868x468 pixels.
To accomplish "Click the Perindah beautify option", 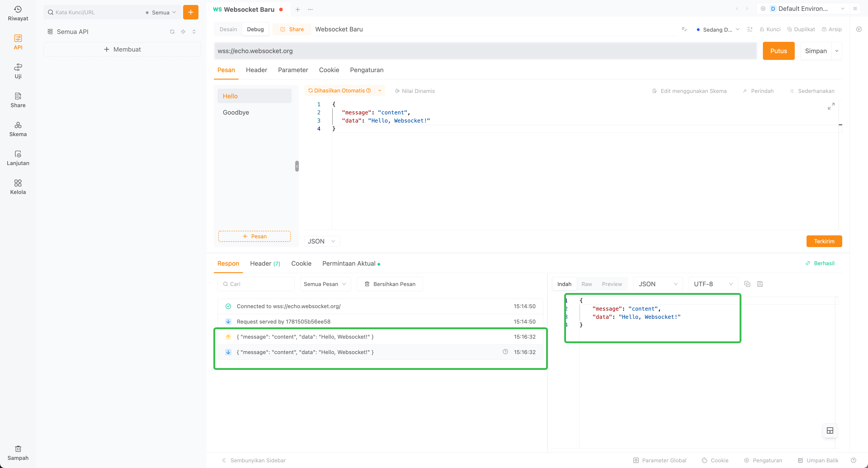I will 758,91.
